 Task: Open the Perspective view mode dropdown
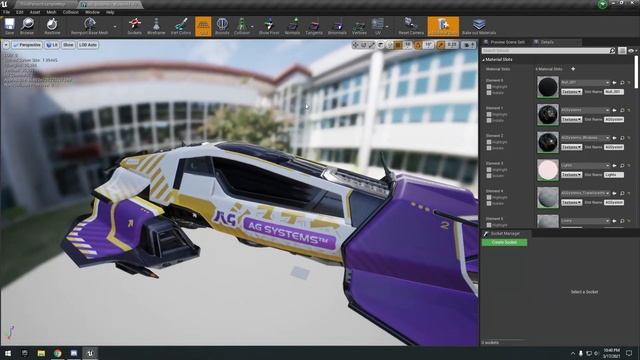(27, 45)
